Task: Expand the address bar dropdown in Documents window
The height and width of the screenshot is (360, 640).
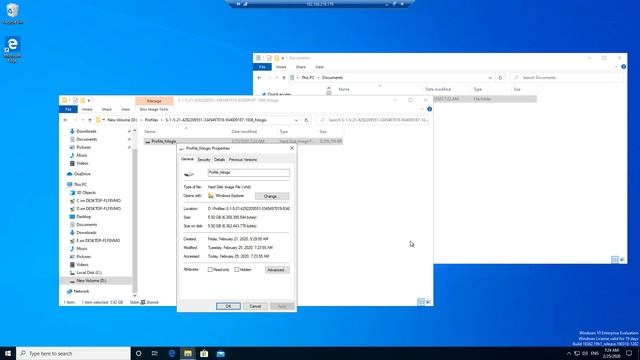Action: (x=490, y=78)
